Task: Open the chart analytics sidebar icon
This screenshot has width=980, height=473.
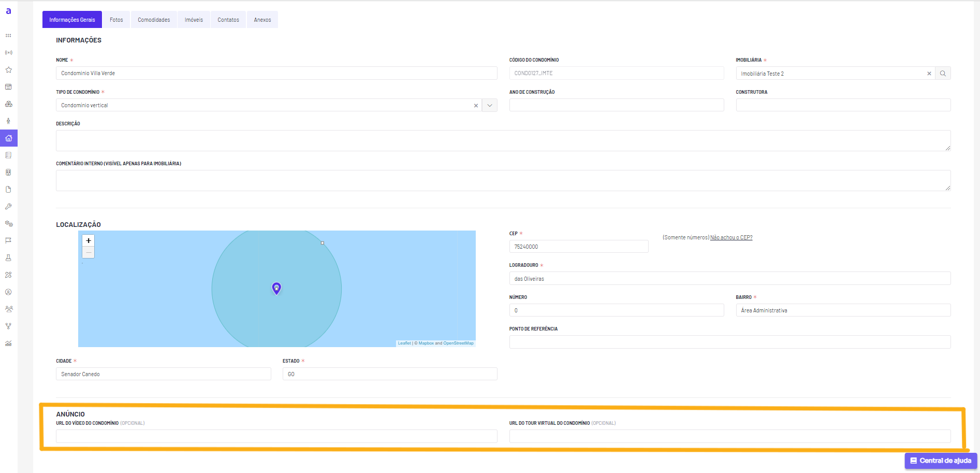Action: click(8, 343)
